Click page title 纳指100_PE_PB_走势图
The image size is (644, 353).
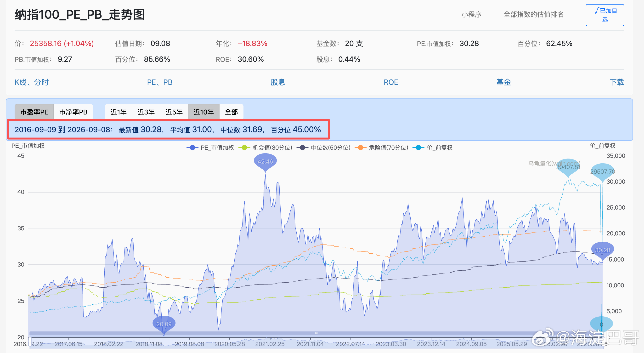tap(80, 15)
